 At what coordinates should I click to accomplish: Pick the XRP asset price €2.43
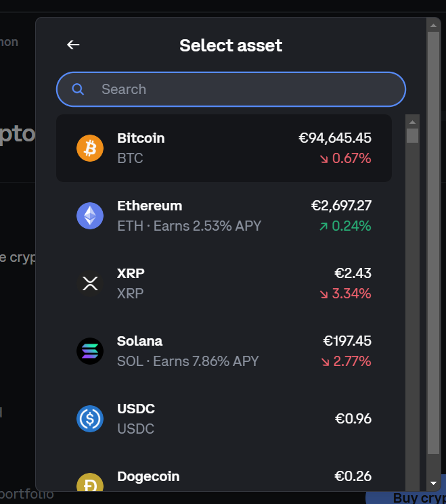353,273
